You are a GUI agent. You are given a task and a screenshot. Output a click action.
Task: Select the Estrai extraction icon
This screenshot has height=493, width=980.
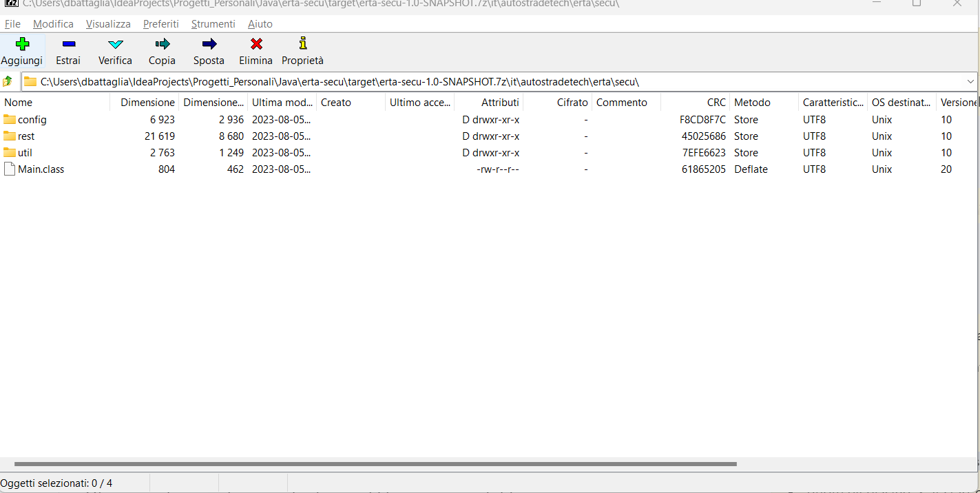pos(67,45)
